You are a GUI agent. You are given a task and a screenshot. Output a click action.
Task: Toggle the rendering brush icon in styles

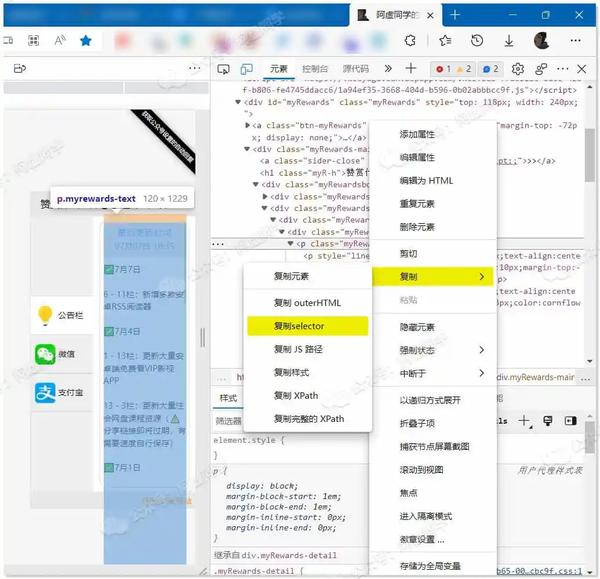point(548,421)
